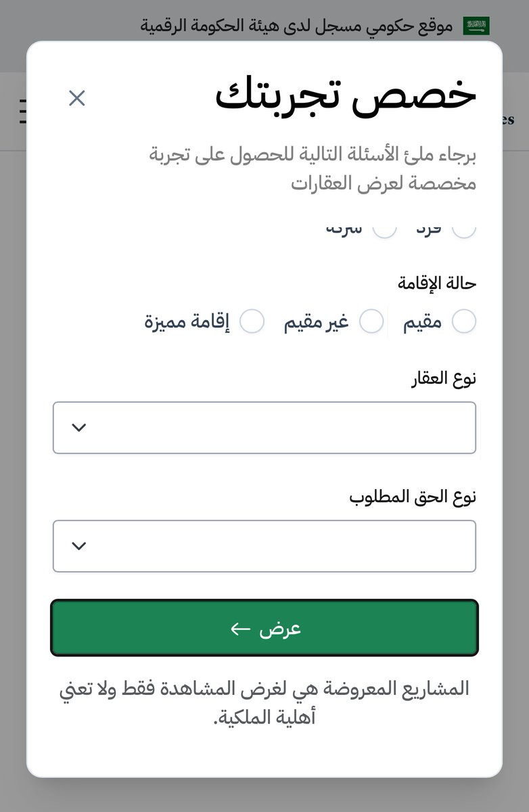Close the خصص تجربتك dialog
The height and width of the screenshot is (812, 529).
pyautogui.click(x=77, y=99)
